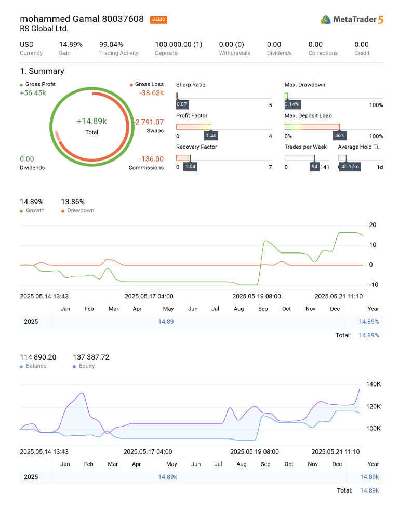Screen dimensions: 399x532
Task: Click the -38.63k Gross Loss value
Action: [152, 93]
